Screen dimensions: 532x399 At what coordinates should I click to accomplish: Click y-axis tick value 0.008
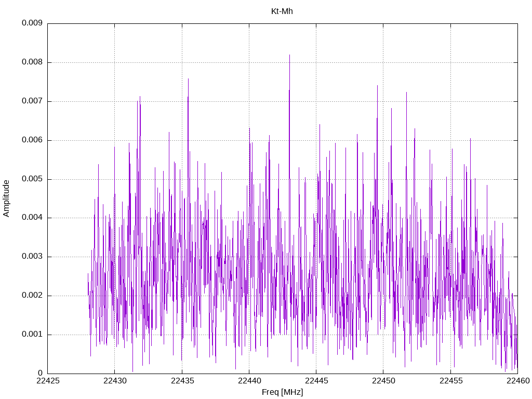coord(32,62)
